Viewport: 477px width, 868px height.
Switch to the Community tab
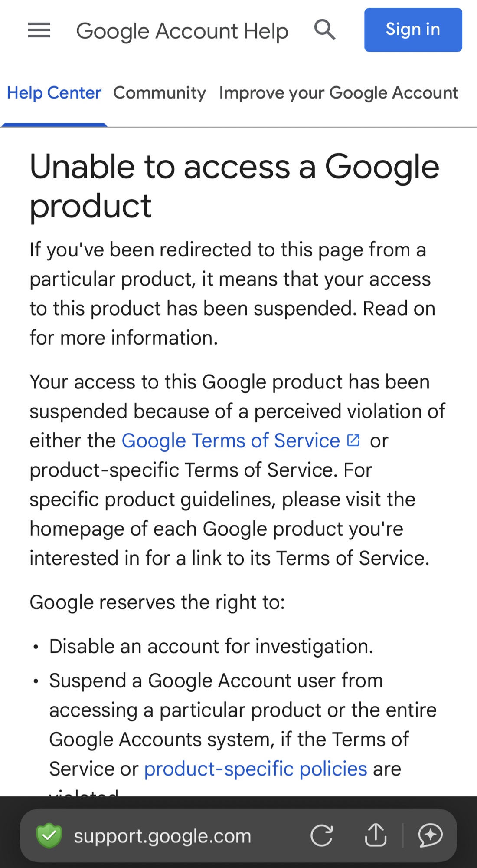[x=160, y=93]
